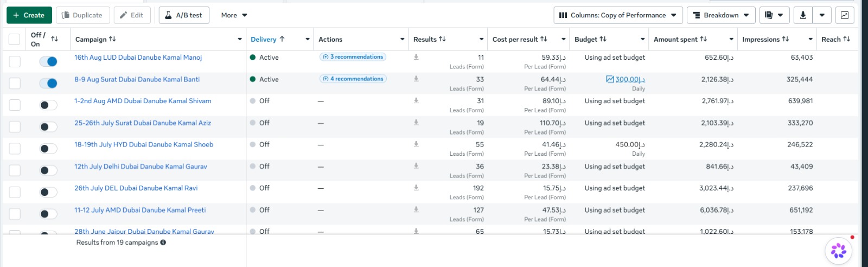Screen dimensions: 868x267
Task: Check the box for 8-9 Aug Surat campaign
Action: click(15, 83)
